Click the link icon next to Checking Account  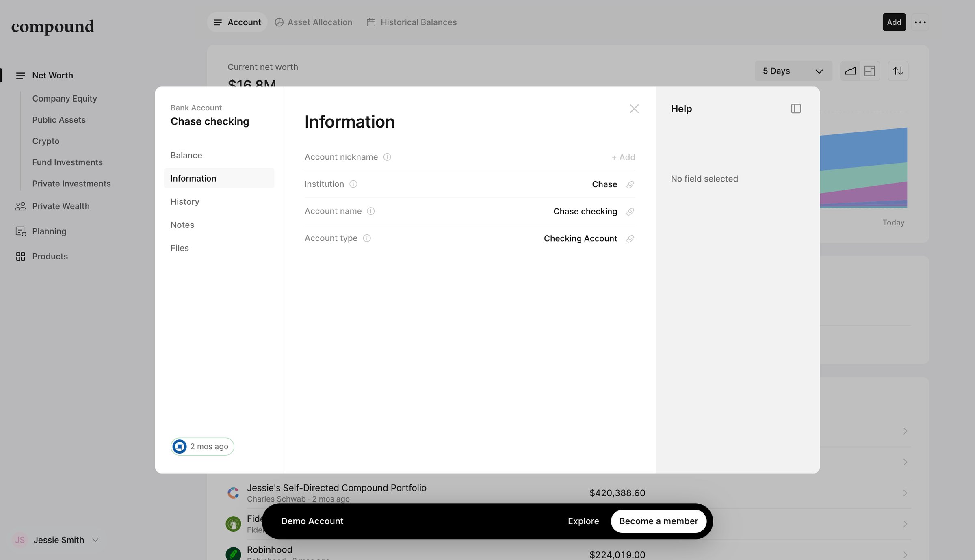[x=630, y=238]
